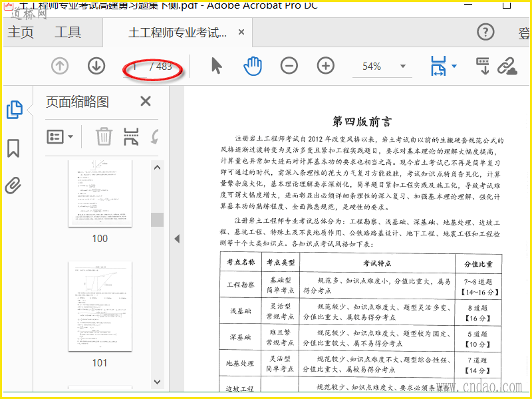The width and height of the screenshot is (532, 399).
Task: Click the 登 sign-in button
Action: [x=524, y=33]
